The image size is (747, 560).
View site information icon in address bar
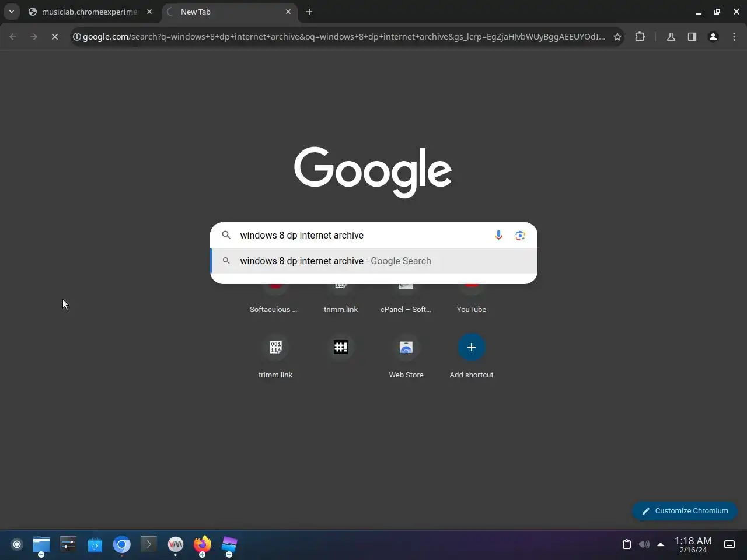(x=76, y=37)
